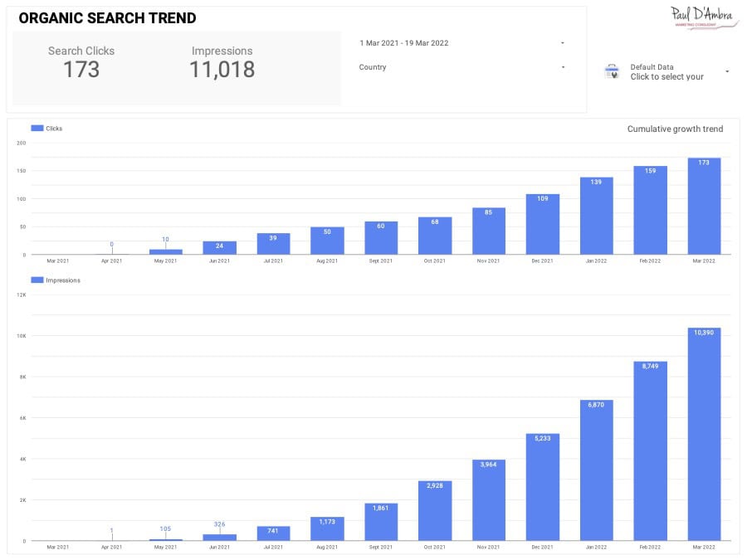Click the '10' data label in Clicks chart
747x560 pixels.
pyautogui.click(x=165, y=240)
